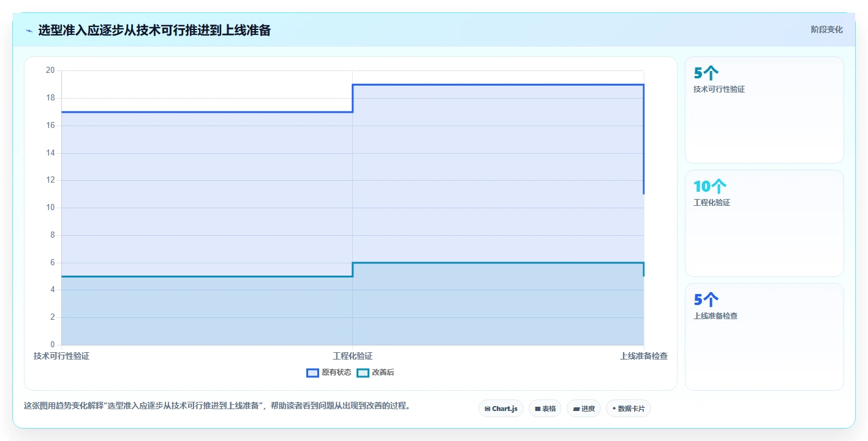This screenshot has width=868, height=441.
Task: Click the y-axis value 18
Action: coord(50,98)
